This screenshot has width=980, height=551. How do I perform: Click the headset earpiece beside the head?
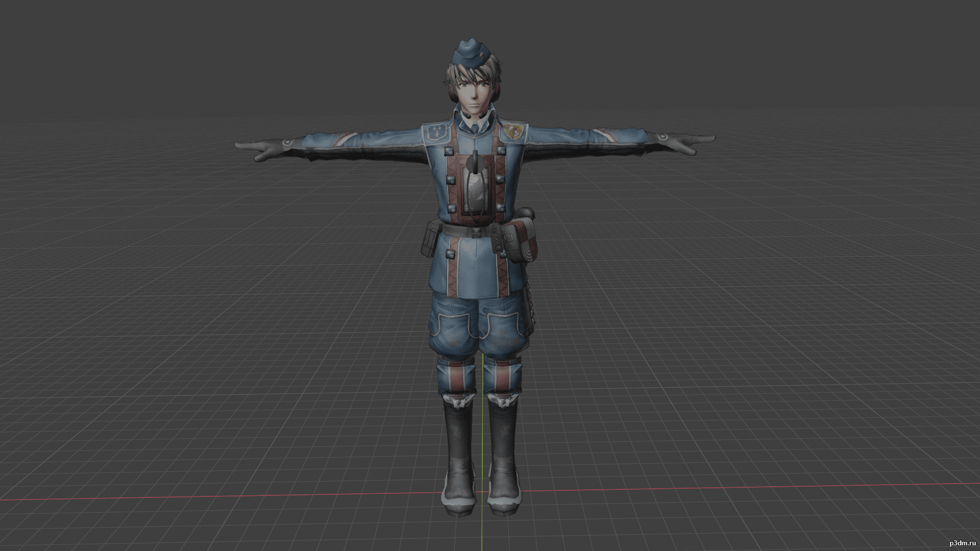click(x=452, y=94)
